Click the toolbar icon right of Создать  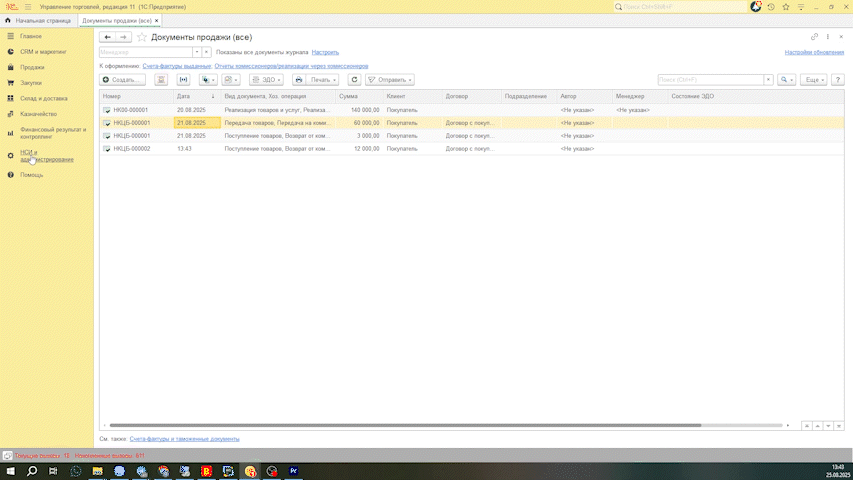tap(161, 80)
